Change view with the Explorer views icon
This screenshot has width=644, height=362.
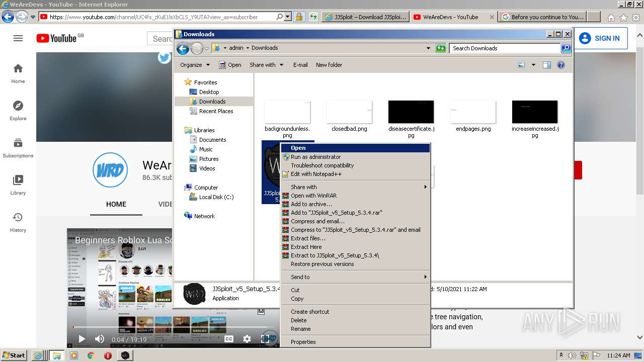521,65
